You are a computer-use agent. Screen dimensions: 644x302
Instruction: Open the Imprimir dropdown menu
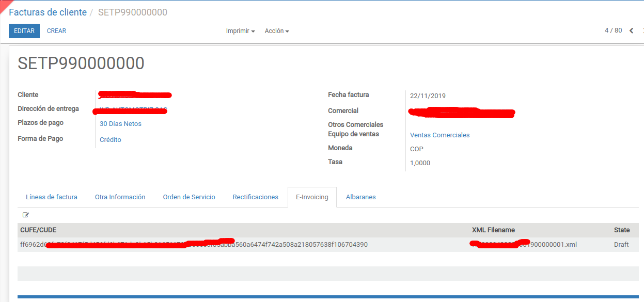click(240, 31)
